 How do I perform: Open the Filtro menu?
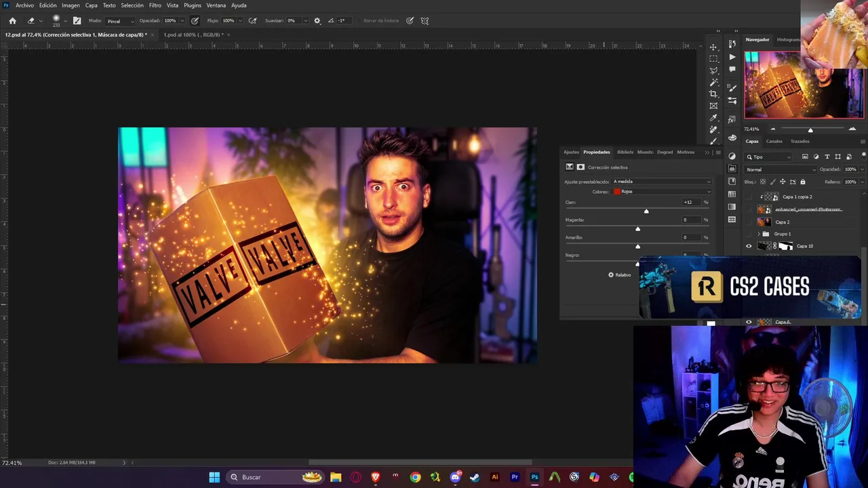point(155,5)
